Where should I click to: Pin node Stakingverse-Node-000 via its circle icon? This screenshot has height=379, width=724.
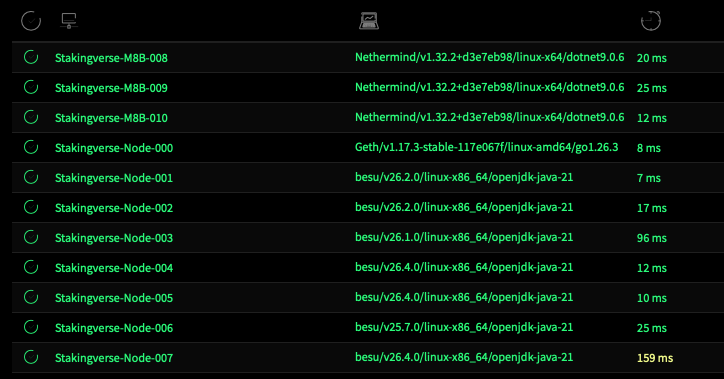(x=31, y=147)
